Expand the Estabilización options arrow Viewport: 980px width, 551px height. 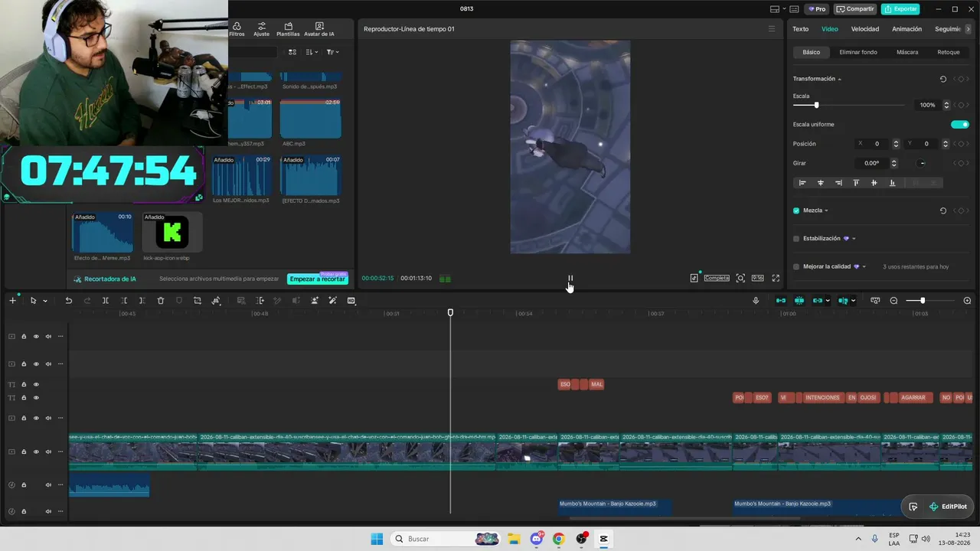[x=854, y=239]
